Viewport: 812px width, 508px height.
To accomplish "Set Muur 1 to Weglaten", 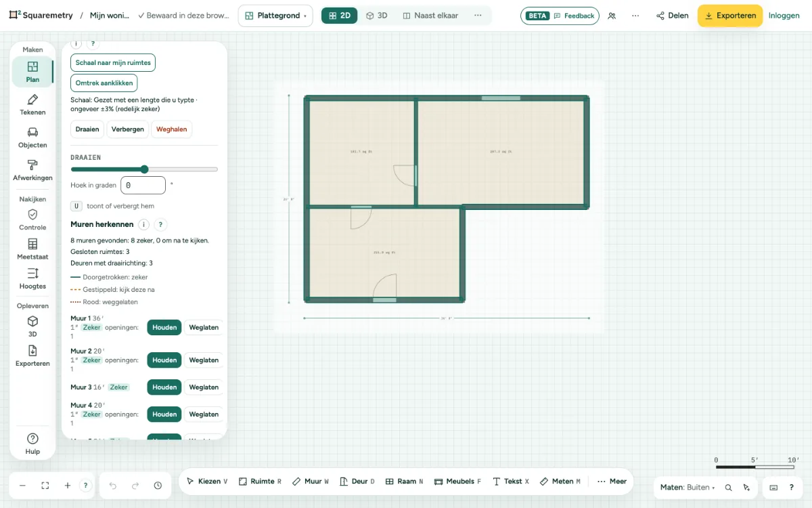I will pyautogui.click(x=204, y=328).
